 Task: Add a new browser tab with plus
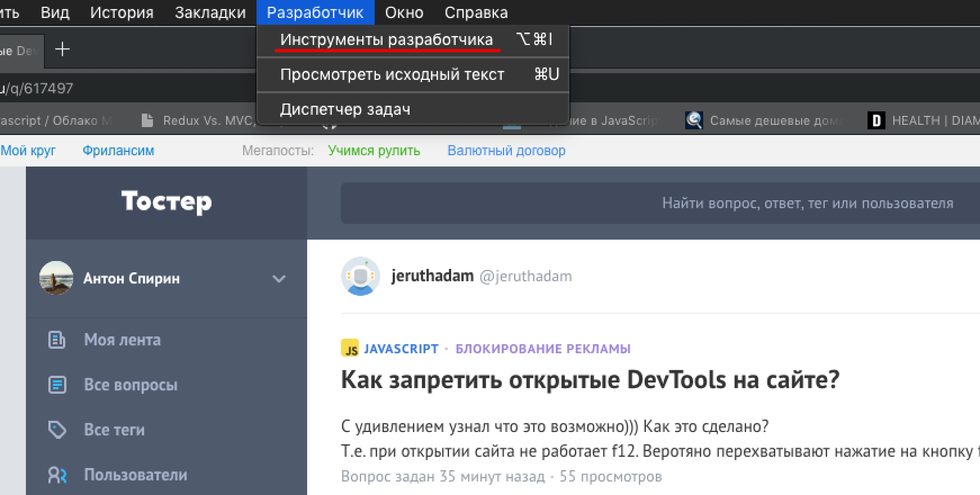click(62, 49)
